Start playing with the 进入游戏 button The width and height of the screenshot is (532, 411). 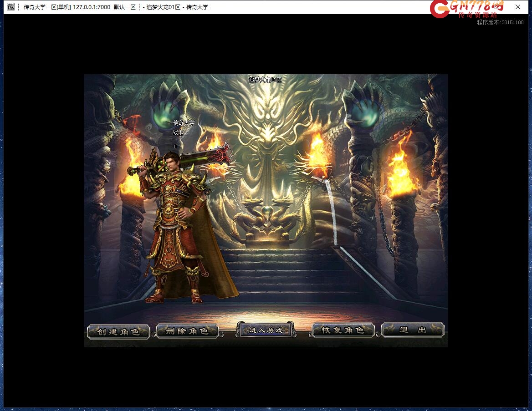coord(266,330)
